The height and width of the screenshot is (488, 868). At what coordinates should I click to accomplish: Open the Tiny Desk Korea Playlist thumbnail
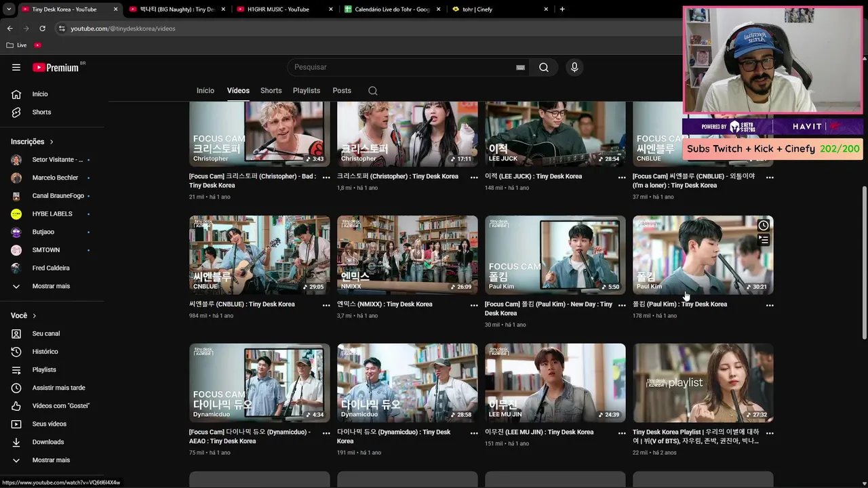(703, 383)
